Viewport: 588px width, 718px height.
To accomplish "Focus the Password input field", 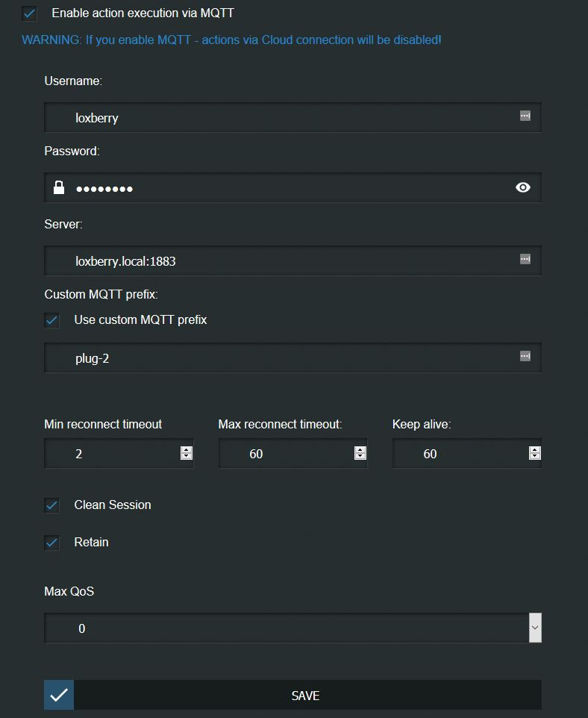I will pyautogui.click(x=284, y=188).
